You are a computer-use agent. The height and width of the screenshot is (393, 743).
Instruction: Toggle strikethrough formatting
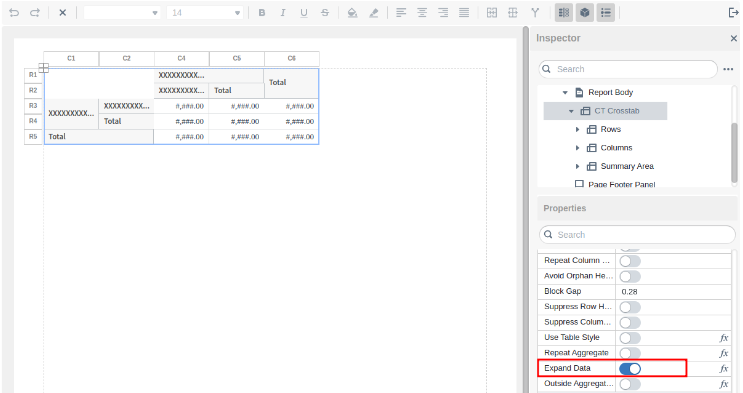325,13
